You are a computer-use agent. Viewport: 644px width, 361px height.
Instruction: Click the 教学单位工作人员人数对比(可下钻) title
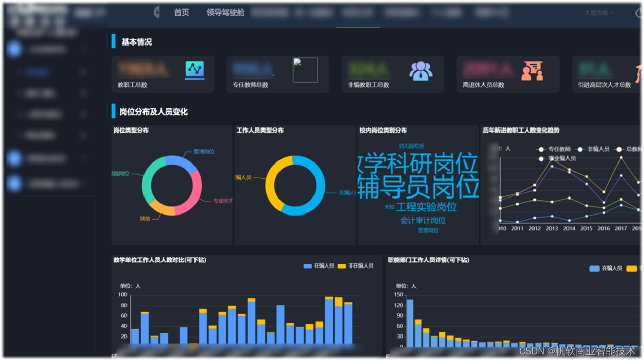coord(159,260)
